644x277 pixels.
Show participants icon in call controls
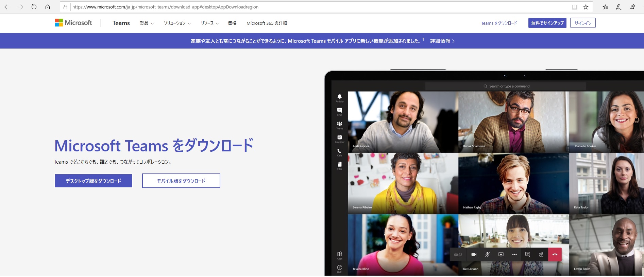[x=541, y=254]
